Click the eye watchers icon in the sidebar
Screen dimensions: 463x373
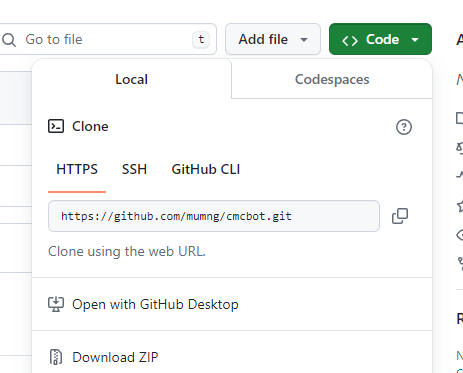pos(460,235)
